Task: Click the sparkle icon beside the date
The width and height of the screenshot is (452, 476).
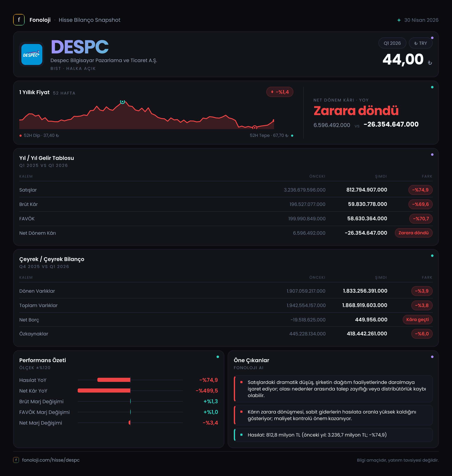Action: pos(399,20)
